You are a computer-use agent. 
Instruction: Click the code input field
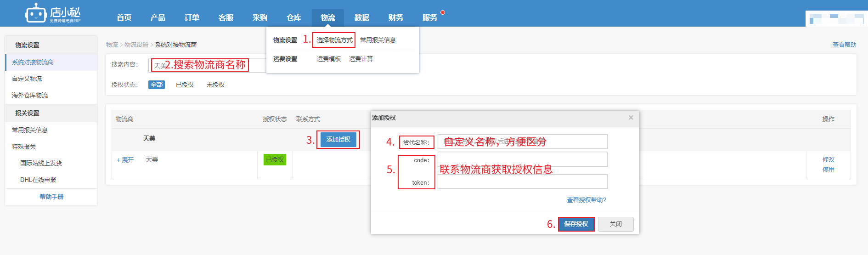[x=523, y=159]
